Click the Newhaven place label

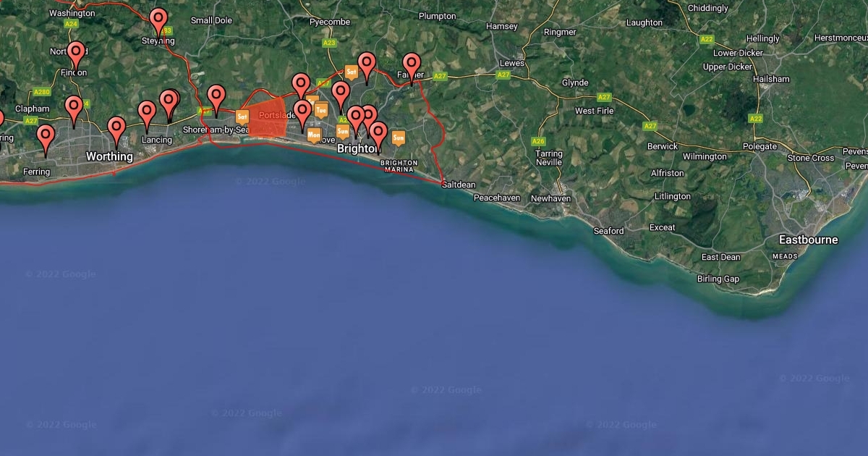coord(550,198)
